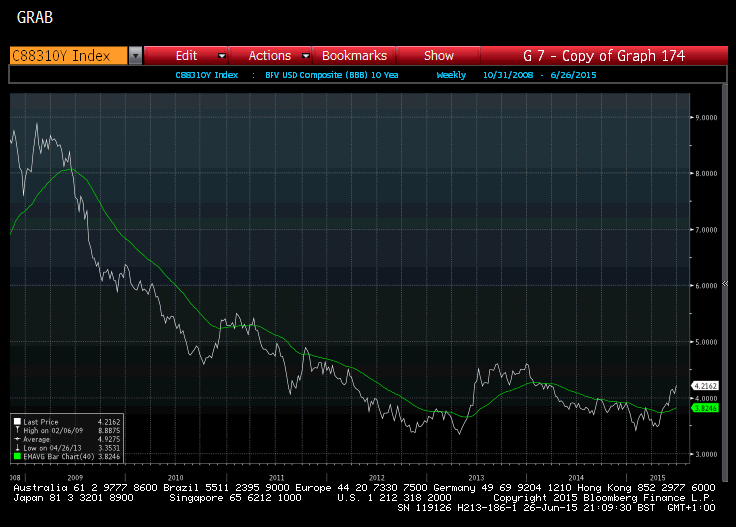
Task: Click the Low marker icon in legend
Action: (x=17, y=448)
